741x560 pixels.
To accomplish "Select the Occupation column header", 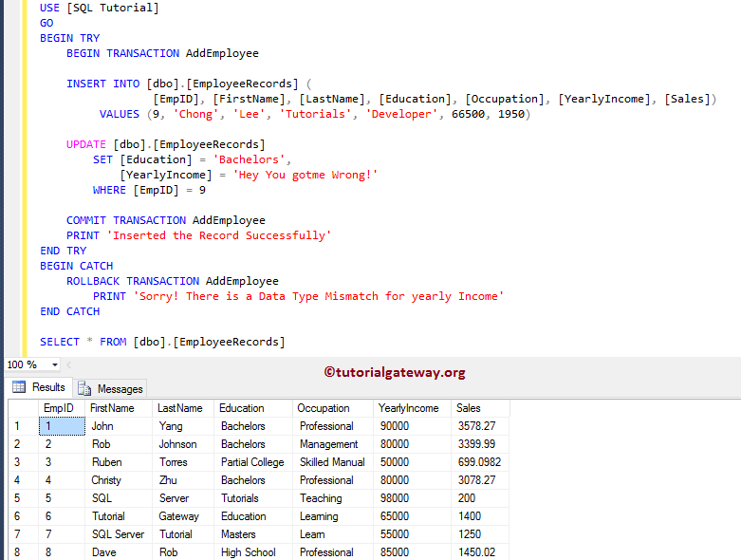I will (x=333, y=408).
